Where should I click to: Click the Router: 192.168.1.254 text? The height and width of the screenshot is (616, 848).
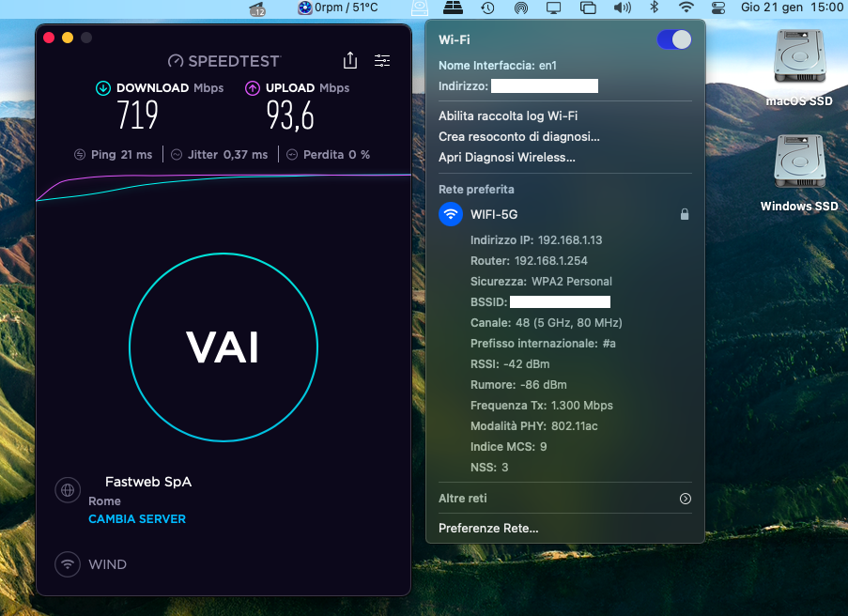click(x=529, y=261)
